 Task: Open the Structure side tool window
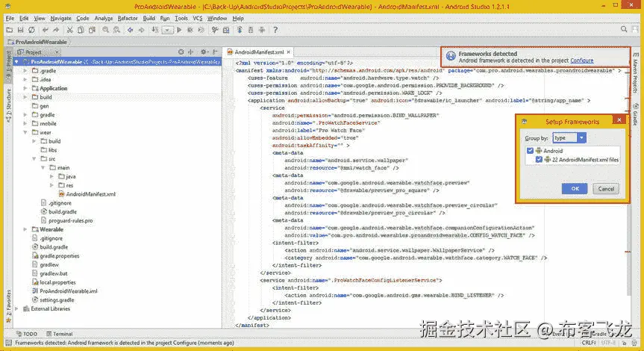point(8,105)
